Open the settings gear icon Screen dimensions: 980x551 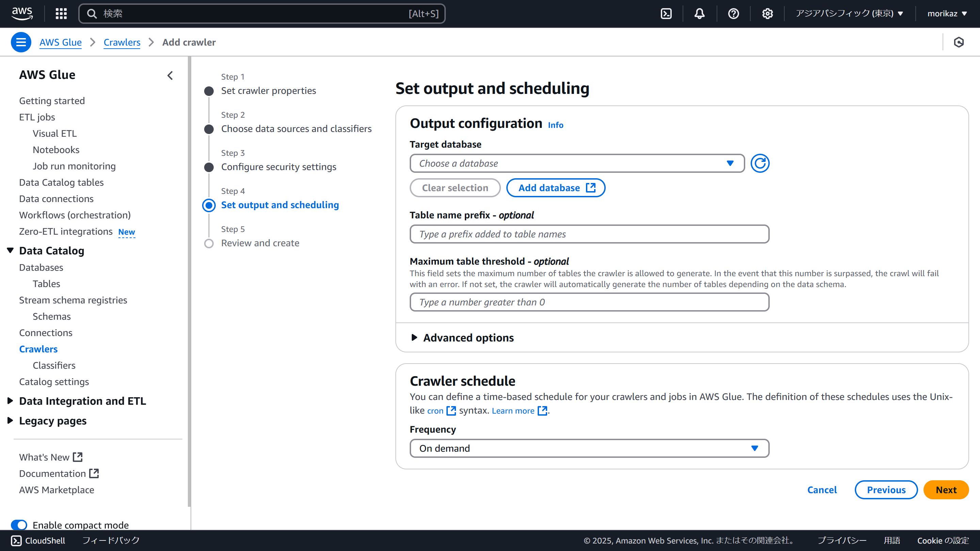[767, 14]
